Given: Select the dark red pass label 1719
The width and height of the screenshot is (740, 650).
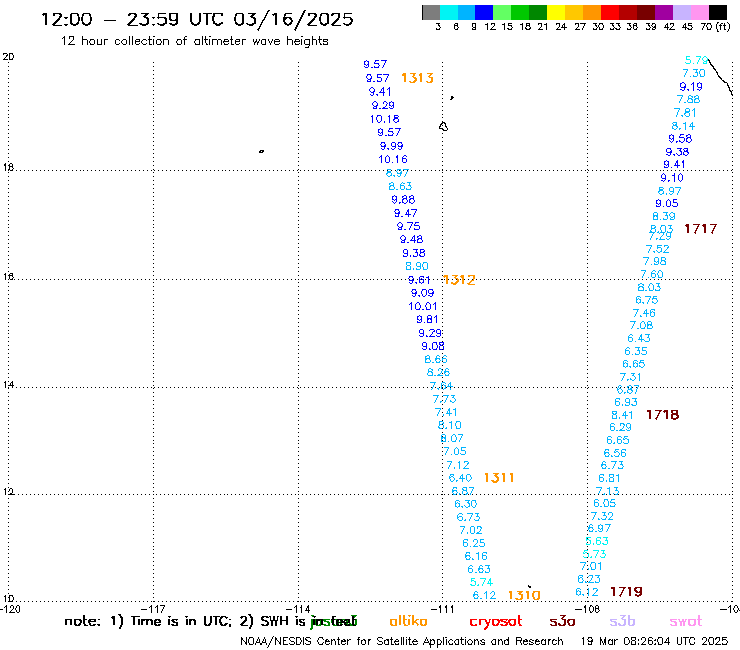Looking at the screenshot, I should [626, 591].
